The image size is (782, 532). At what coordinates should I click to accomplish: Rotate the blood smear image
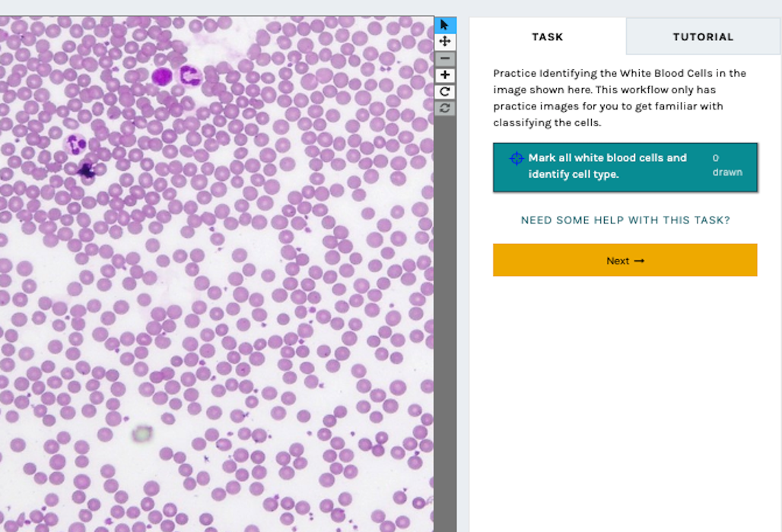pos(445,92)
